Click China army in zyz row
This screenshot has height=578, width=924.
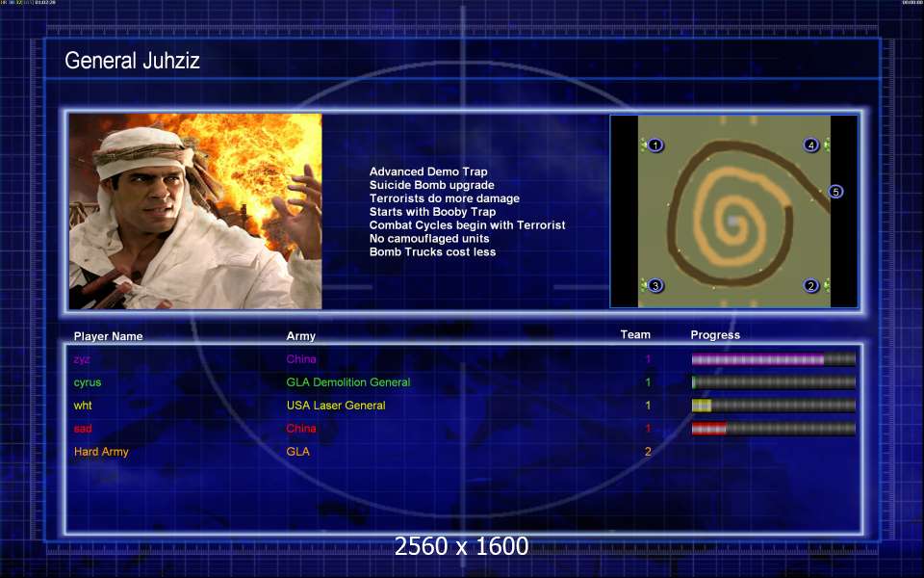point(301,359)
